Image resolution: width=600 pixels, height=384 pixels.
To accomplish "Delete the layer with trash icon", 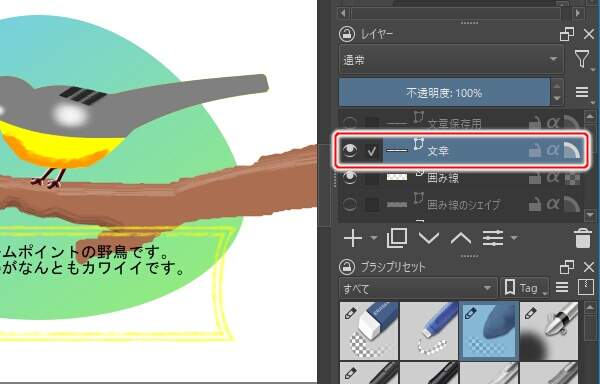I will [x=582, y=238].
